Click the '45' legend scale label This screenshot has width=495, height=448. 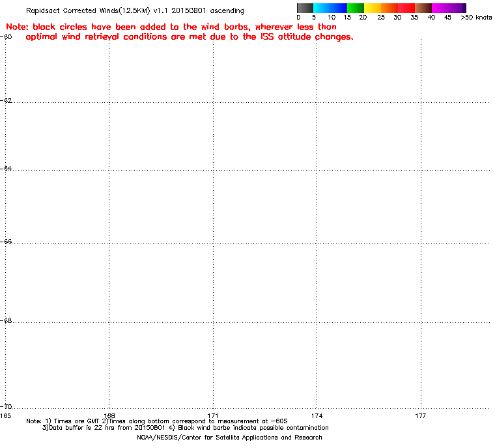coord(447,18)
